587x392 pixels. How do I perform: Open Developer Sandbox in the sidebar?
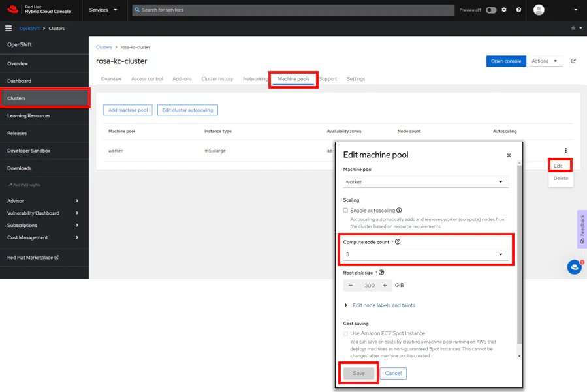[44, 151]
